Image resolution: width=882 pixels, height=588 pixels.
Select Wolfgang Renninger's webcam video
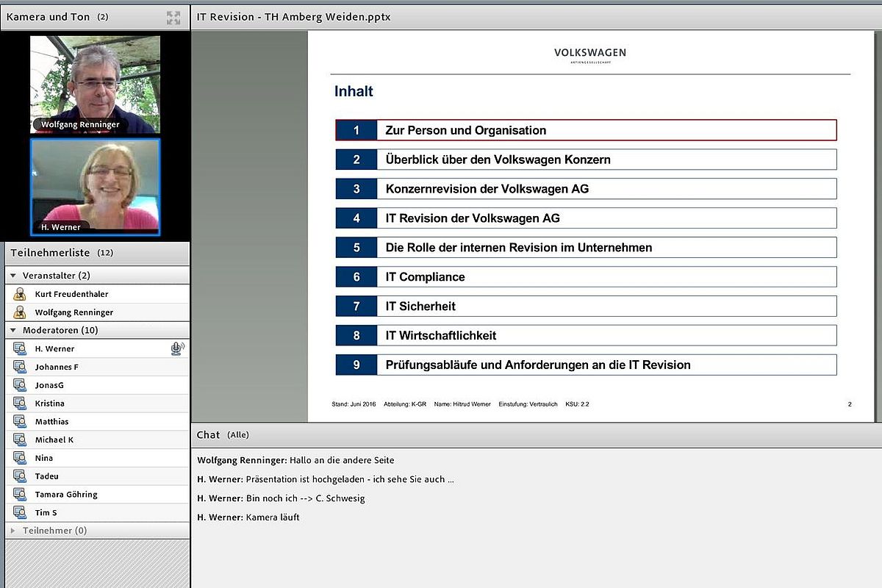[x=95, y=84]
